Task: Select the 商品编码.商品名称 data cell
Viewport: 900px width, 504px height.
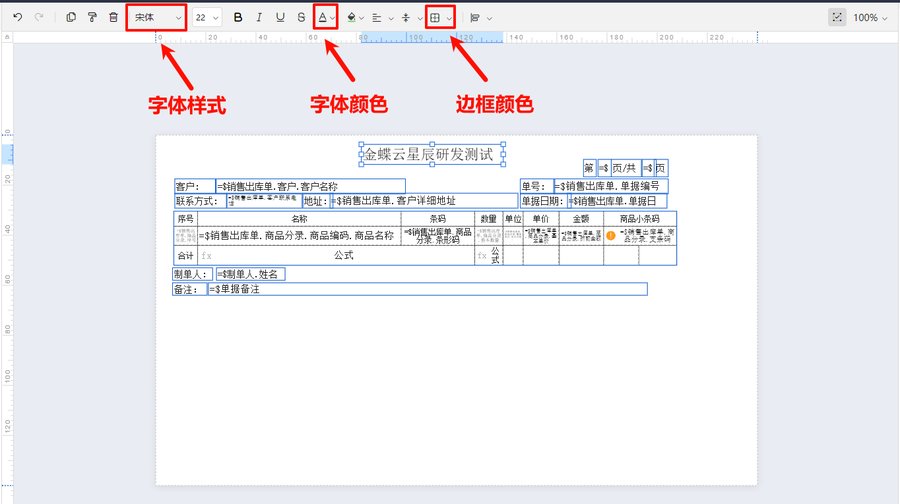Action: point(299,235)
